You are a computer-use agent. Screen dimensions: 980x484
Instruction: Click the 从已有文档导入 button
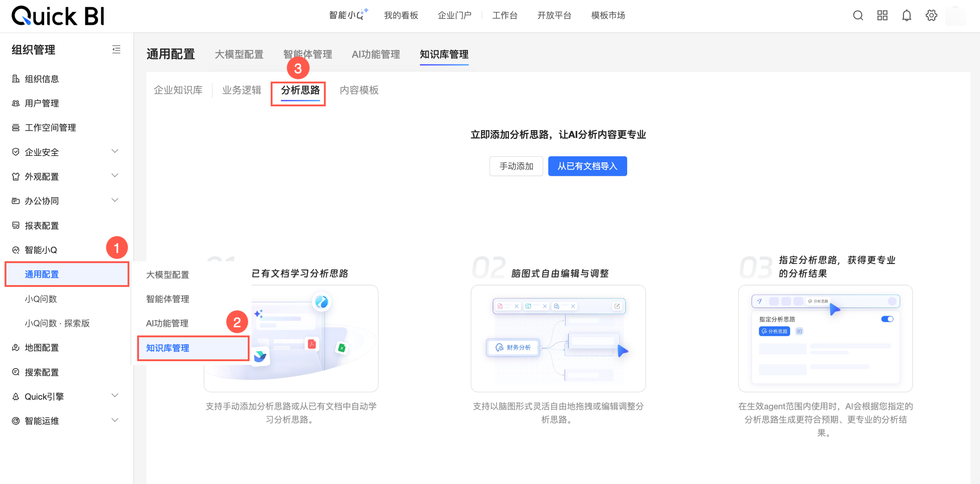click(x=588, y=166)
